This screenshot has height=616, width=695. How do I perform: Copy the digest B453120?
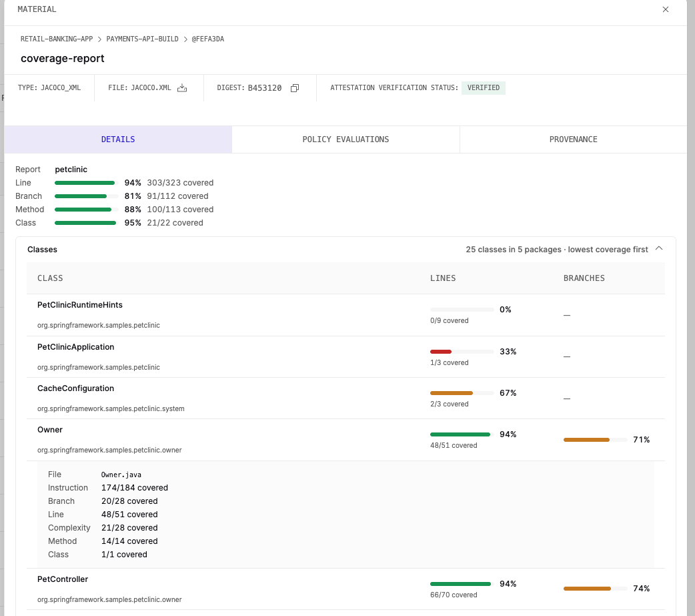[x=295, y=88]
